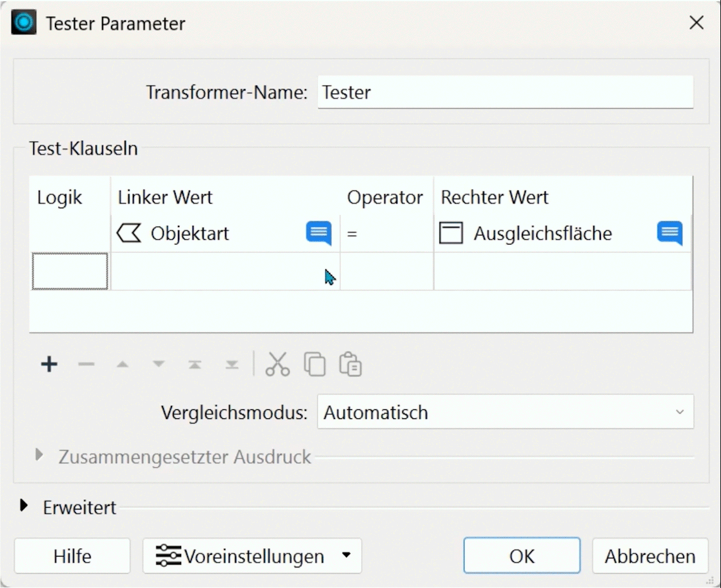The height and width of the screenshot is (588, 721).
Task: Click the Voreinstellungen button label
Action: [x=254, y=556]
